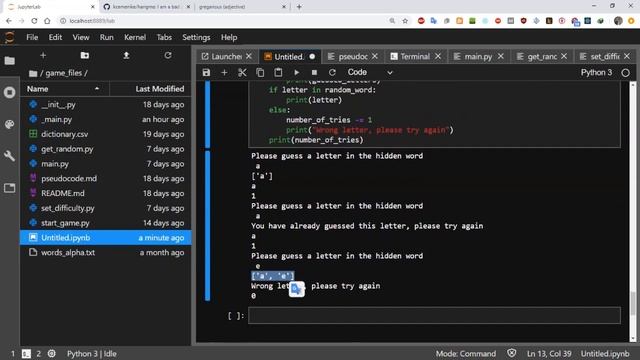Image resolution: width=640 pixels, height=360 pixels.
Task: Open the View menu
Action: [x=81, y=38]
